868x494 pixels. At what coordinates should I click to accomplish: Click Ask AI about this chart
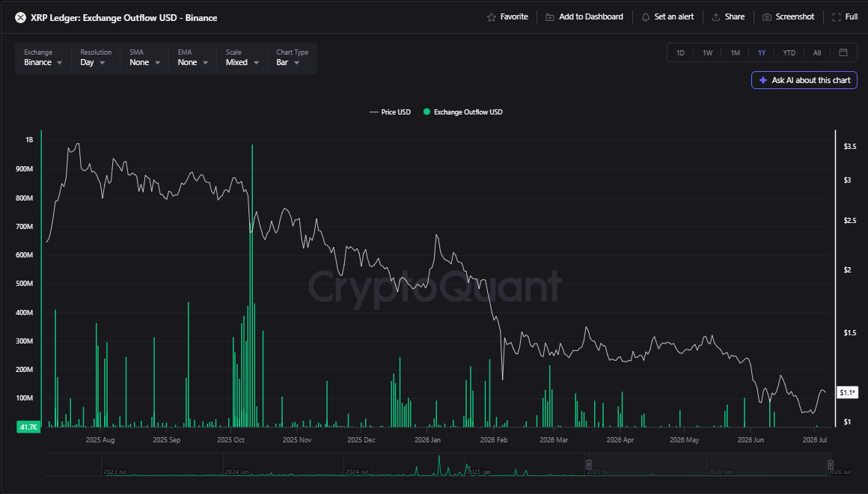click(804, 80)
